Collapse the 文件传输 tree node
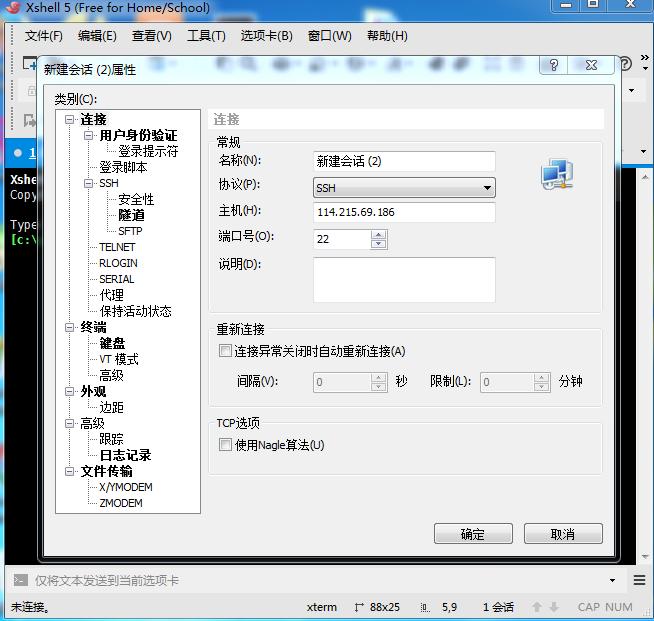Screen dimensions: 654x621 (69, 472)
